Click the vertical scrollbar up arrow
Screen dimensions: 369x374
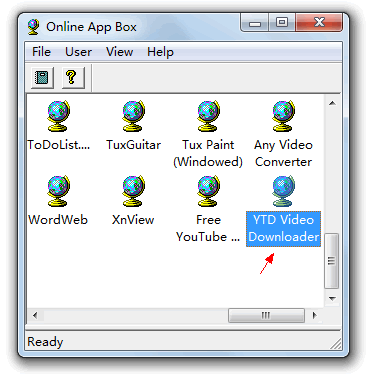[332, 103]
